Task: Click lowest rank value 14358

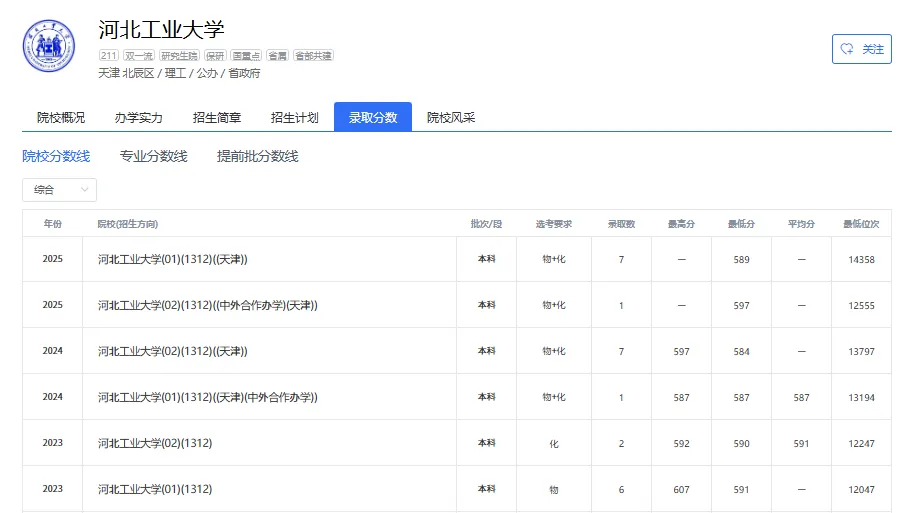Action: tap(861, 259)
